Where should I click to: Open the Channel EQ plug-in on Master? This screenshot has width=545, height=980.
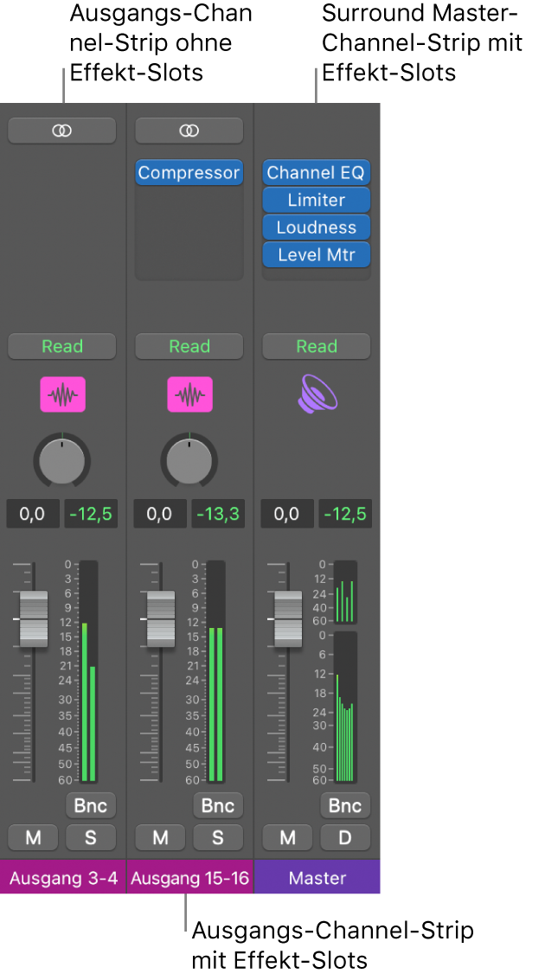pos(317,172)
